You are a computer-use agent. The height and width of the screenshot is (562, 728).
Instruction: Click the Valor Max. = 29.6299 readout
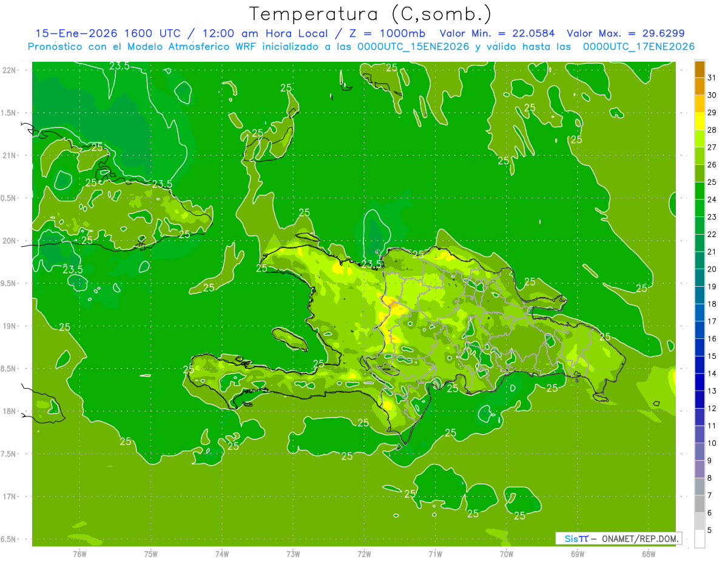(626, 33)
